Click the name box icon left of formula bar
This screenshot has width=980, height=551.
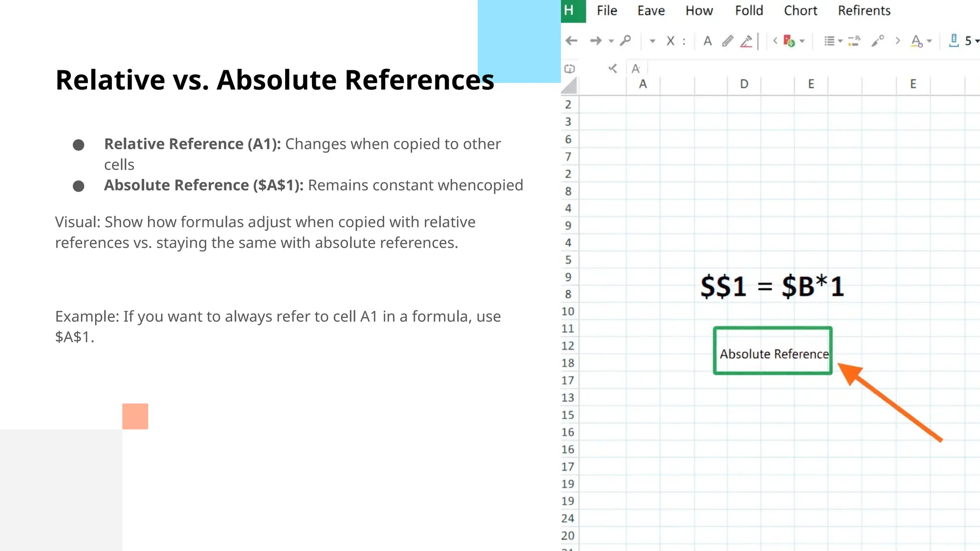(x=569, y=69)
